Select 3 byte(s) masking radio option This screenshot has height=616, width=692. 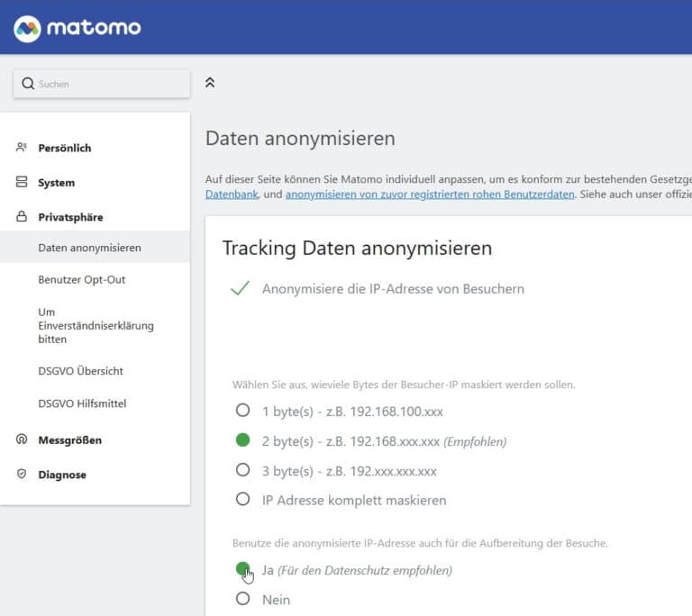tap(242, 469)
